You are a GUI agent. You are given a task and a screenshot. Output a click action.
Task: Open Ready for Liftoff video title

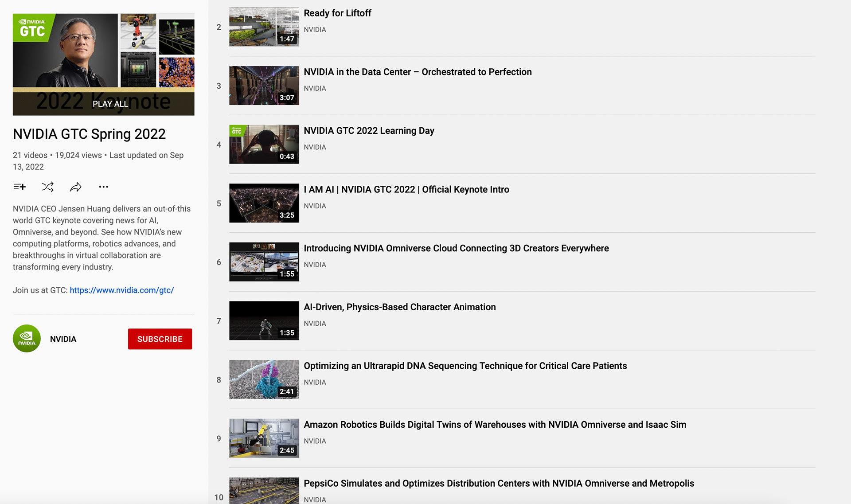[x=337, y=13]
